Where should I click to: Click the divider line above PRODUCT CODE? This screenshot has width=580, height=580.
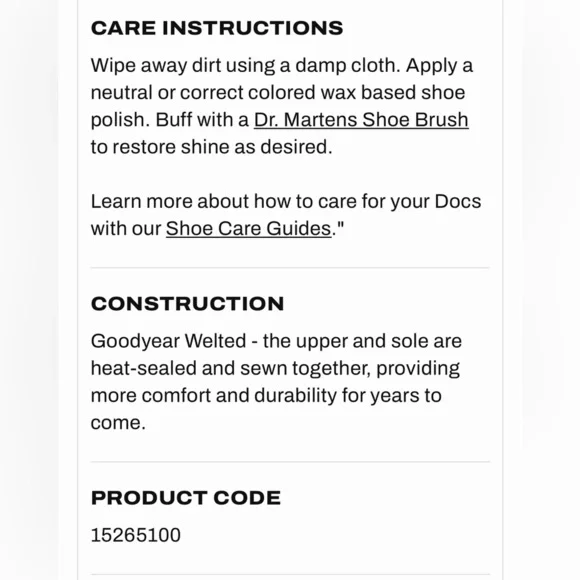(x=290, y=462)
